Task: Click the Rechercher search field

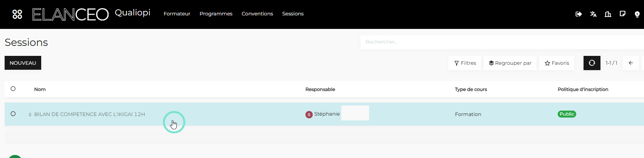Action: (x=502, y=42)
